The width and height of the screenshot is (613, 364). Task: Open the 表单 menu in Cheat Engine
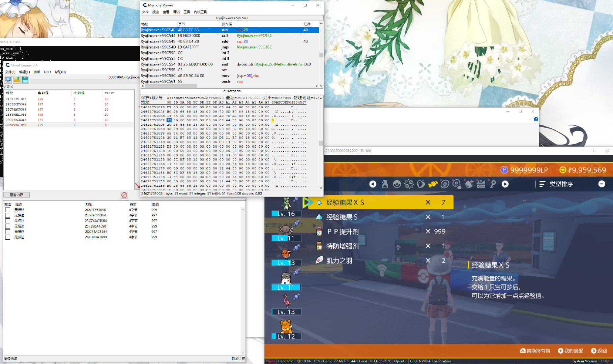point(37,72)
